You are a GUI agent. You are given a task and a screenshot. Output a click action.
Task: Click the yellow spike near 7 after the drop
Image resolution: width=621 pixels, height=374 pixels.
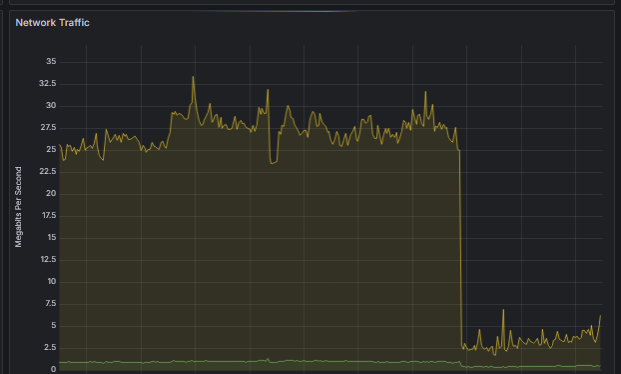pyautogui.click(x=503, y=311)
